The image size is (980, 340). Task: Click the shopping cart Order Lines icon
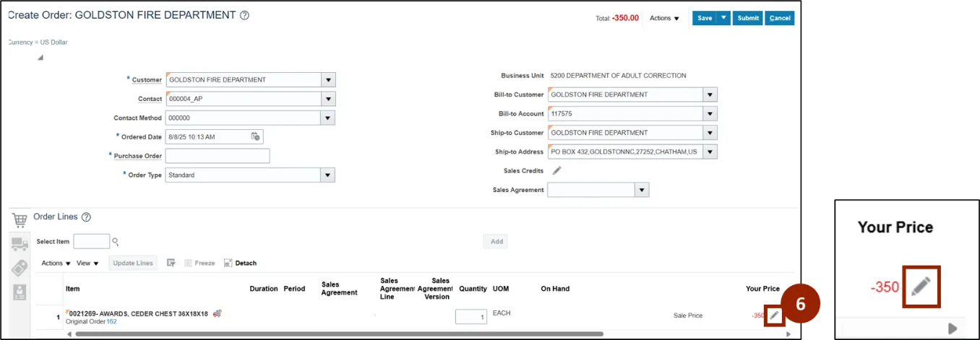tap(20, 219)
